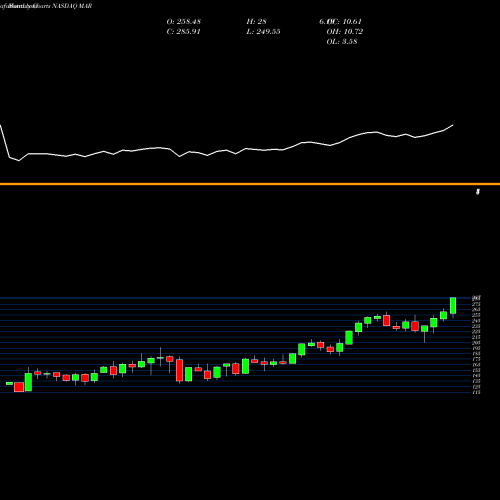The height and width of the screenshot is (500, 500).
Task: Click the OC value 10.61
Action: 352,22
